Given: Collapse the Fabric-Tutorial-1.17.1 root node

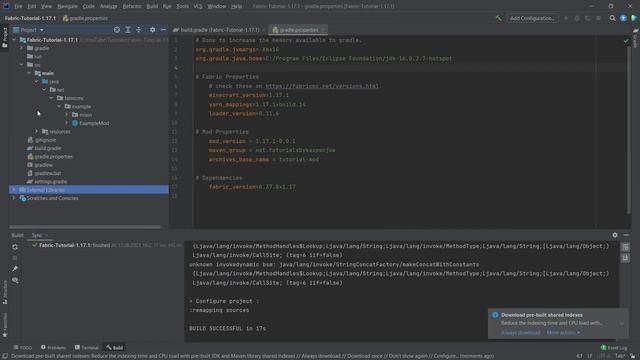Looking at the screenshot, I should point(15,40).
